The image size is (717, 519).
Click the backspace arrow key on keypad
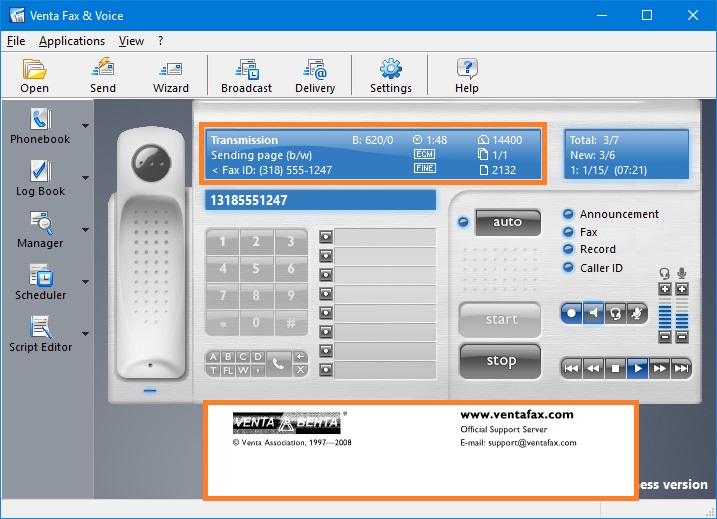(x=300, y=357)
